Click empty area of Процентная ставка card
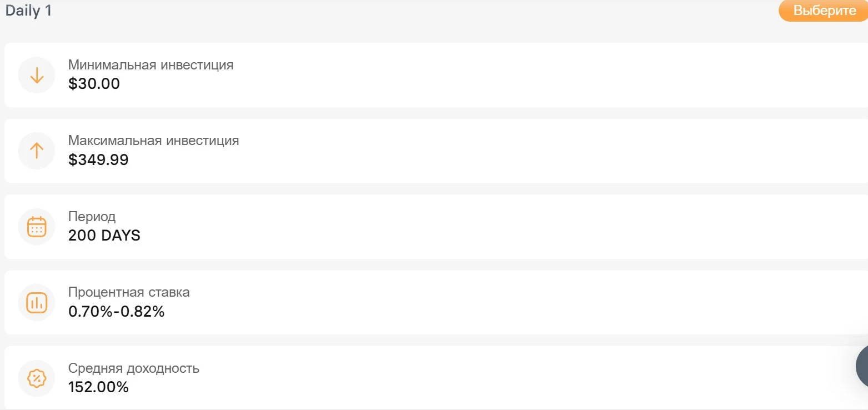 point(500,302)
